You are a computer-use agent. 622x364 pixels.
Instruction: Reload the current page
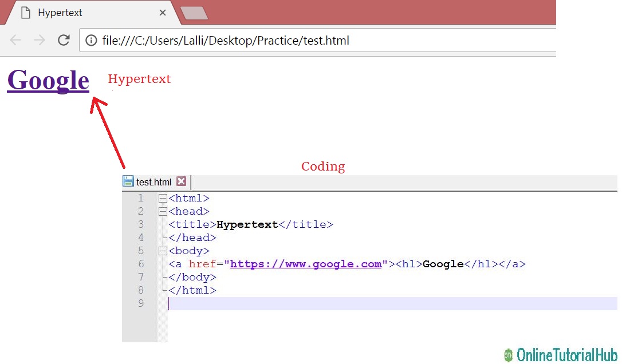coord(64,40)
